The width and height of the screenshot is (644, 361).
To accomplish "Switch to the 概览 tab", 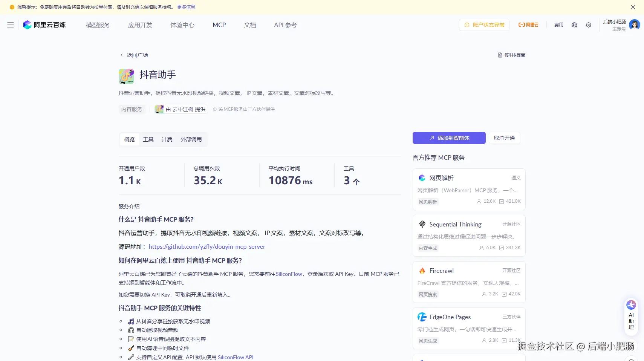I will [130, 139].
